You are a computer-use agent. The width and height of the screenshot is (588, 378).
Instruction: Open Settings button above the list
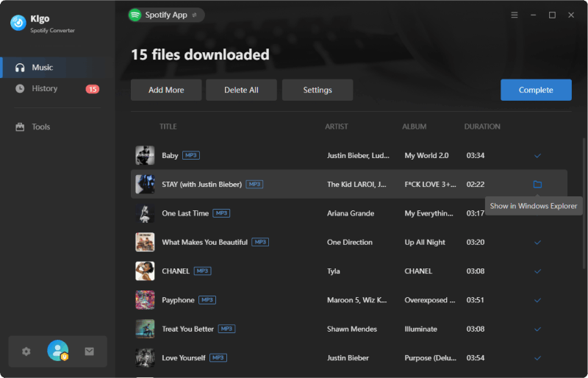(318, 90)
